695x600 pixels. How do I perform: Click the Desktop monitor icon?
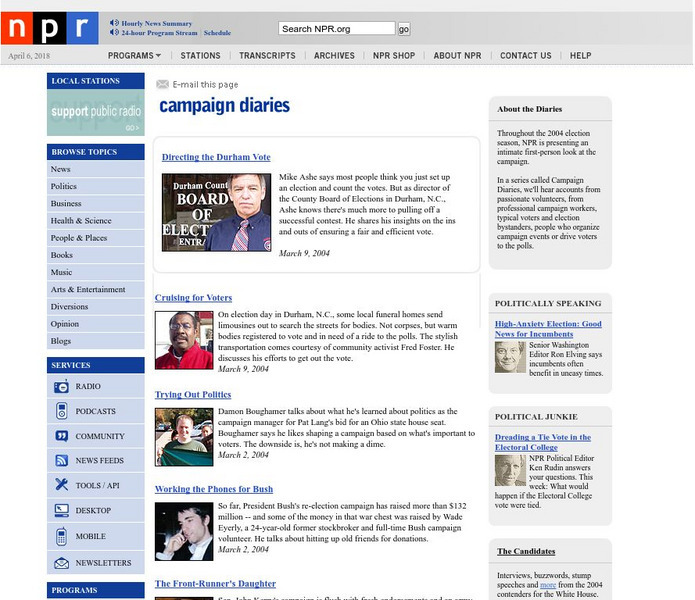click(62, 510)
